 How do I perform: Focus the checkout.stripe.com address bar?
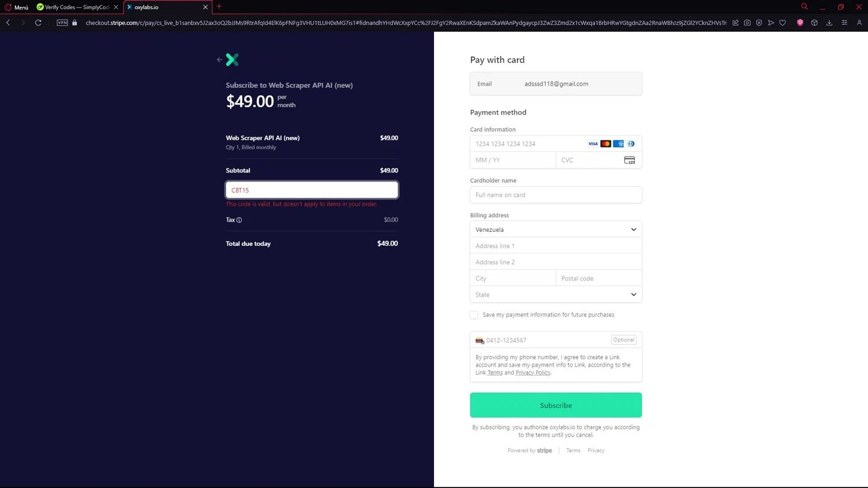click(405, 23)
